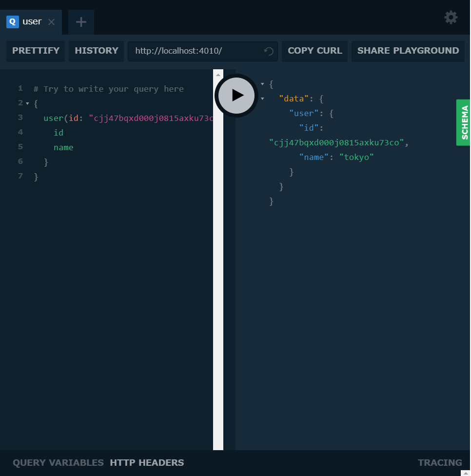
Task: Click SHARE PLAYGROUND
Action: 408,51
